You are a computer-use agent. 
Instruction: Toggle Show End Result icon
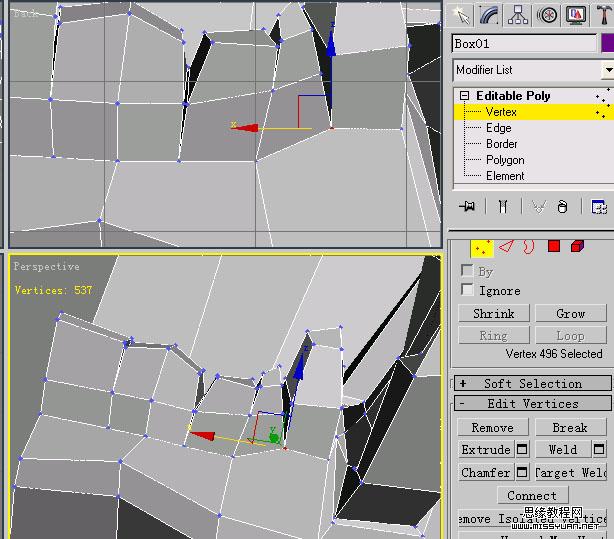pyautogui.click(x=503, y=206)
